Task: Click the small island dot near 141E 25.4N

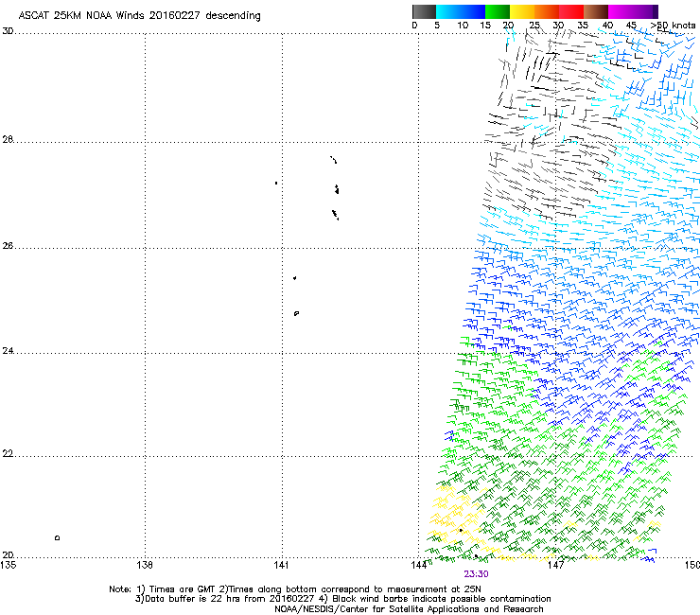Action: [294, 278]
